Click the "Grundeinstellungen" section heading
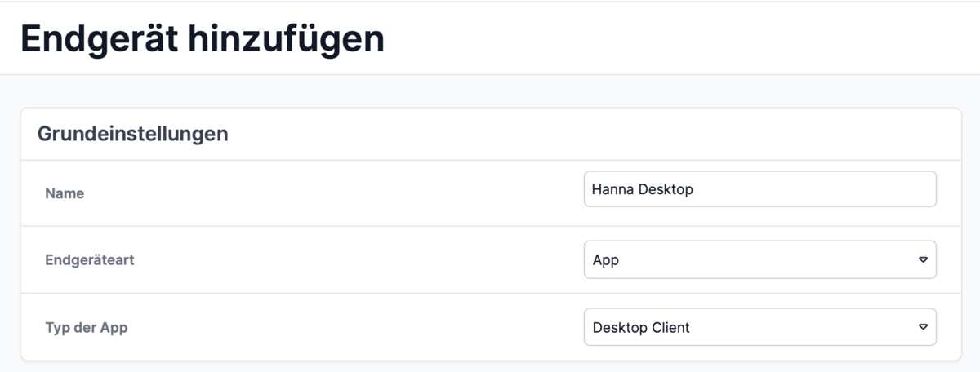Viewport: 980px width, 372px height. click(132, 134)
